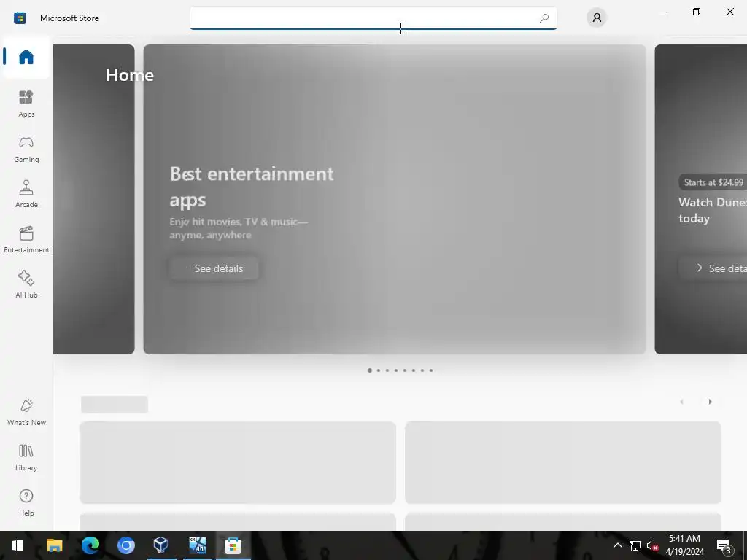The height and width of the screenshot is (560, 747).
Task: Select the sixth carousel page dot
Action: tap(414, 370)
